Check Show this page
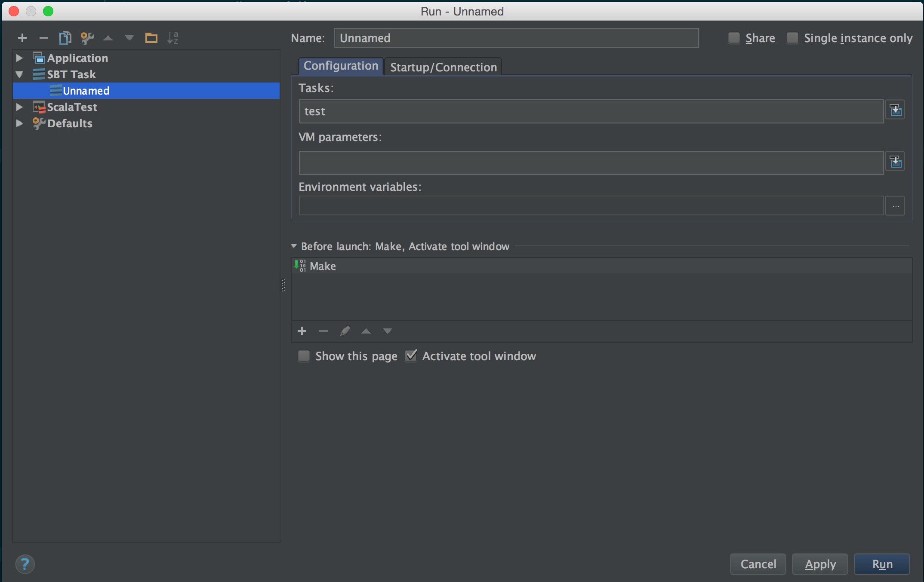The height and width of the screenshot is (582, 924). click(x=304, y=356)
